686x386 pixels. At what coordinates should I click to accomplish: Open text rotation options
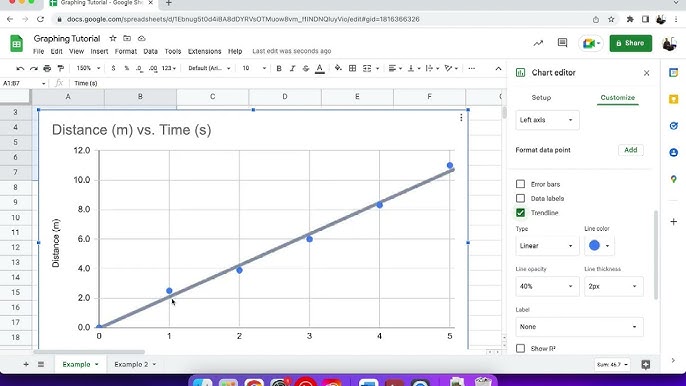(451, 68)
